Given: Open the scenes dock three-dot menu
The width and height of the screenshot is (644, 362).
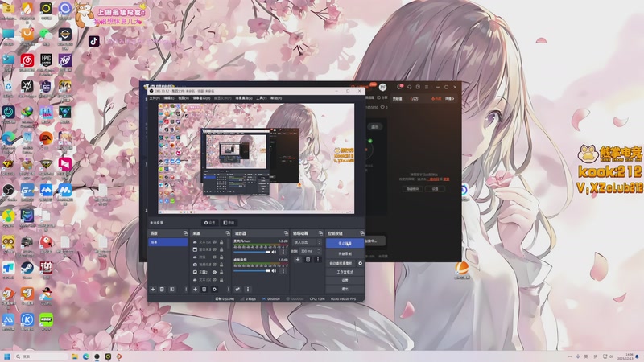Looking at the screenshot, I should click(x=186, y=290).
